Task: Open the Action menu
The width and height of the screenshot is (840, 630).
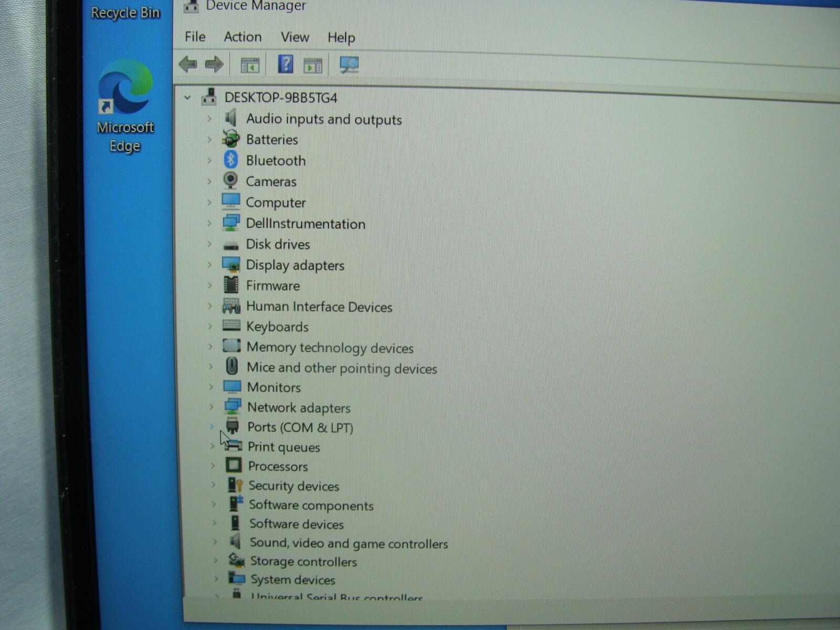Action: pyautogui.click(x=243, y=37)
